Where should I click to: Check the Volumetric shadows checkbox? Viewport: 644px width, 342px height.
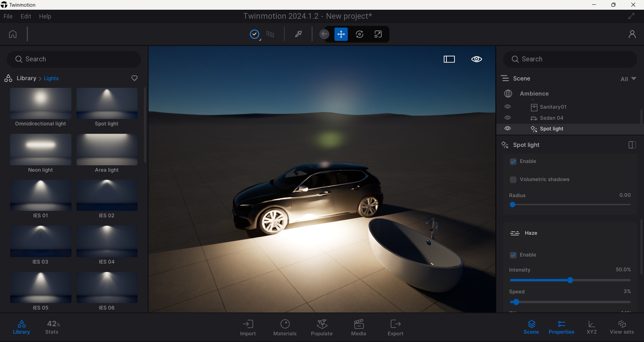[513, 180]
